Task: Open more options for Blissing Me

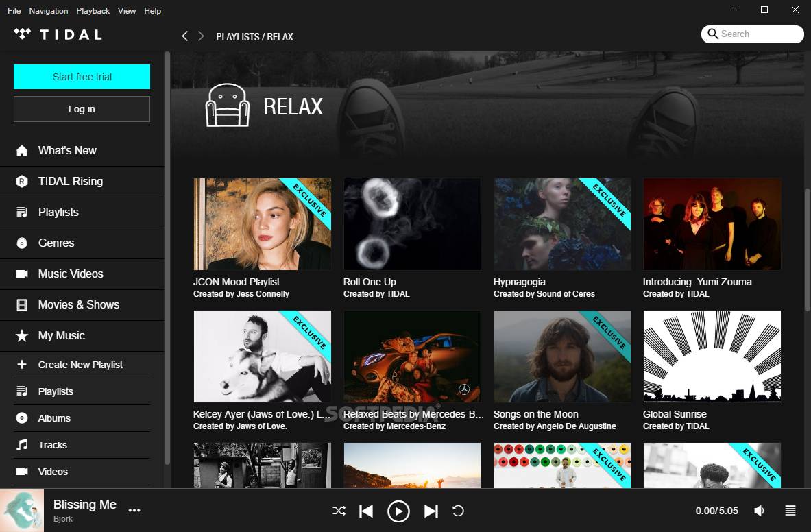Action: [134, 510]
